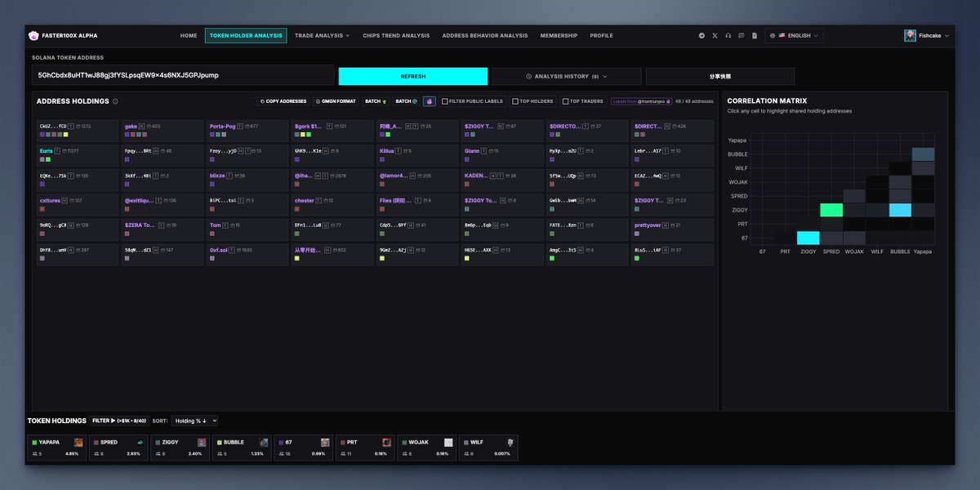This screenshot has height=490, width=980.
Task: Click the document icon near the language selector
Action: point(755,35)
